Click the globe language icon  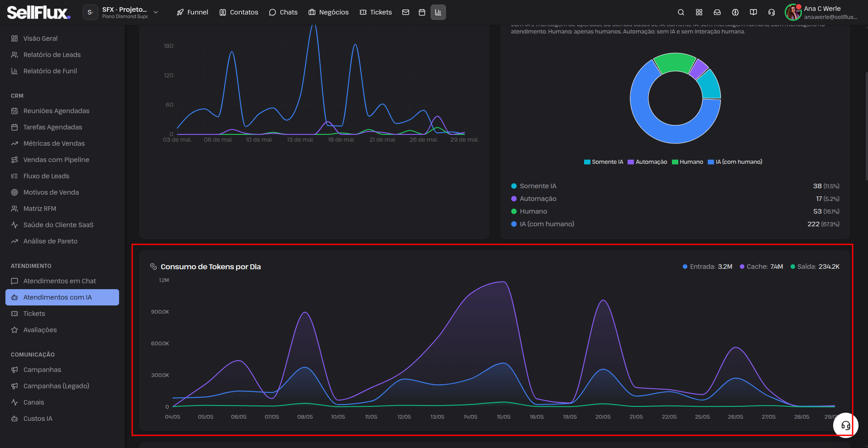pyautogui.click(x=735, y=12)
